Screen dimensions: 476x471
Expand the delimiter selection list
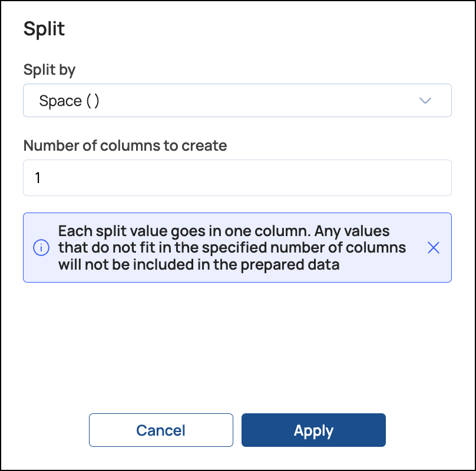click(237, 101)
